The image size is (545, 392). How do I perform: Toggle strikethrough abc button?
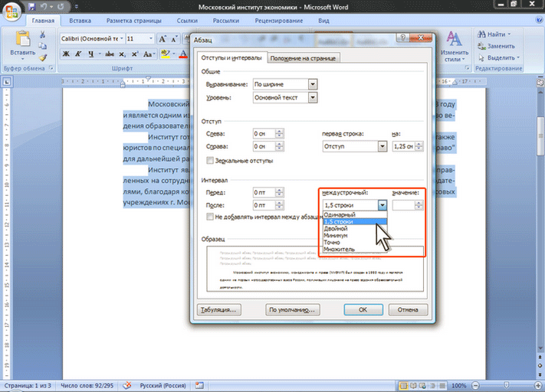pyautogui.click(x=110, y=54)
